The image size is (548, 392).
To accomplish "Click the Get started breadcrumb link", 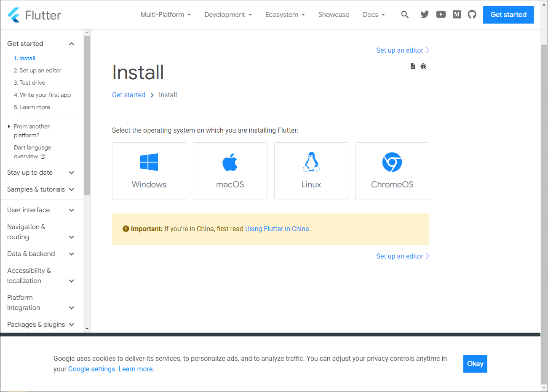I will click(128, 95).
